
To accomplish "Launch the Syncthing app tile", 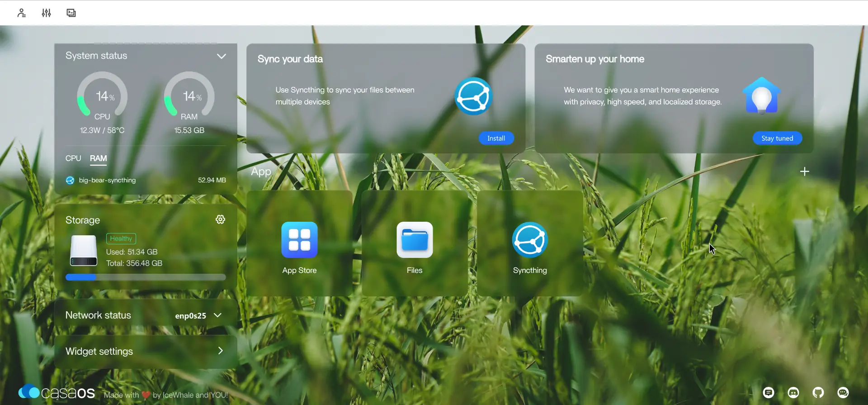I will 530,243.
